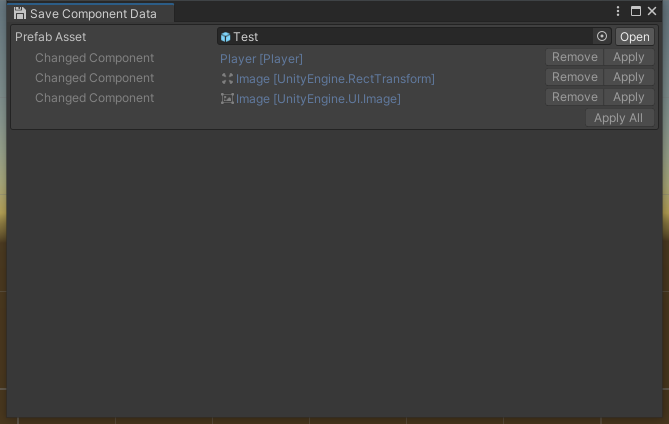Open the window's three-dot options menu
The width and height of the screenshot is (669, 424).
(618, 11)
